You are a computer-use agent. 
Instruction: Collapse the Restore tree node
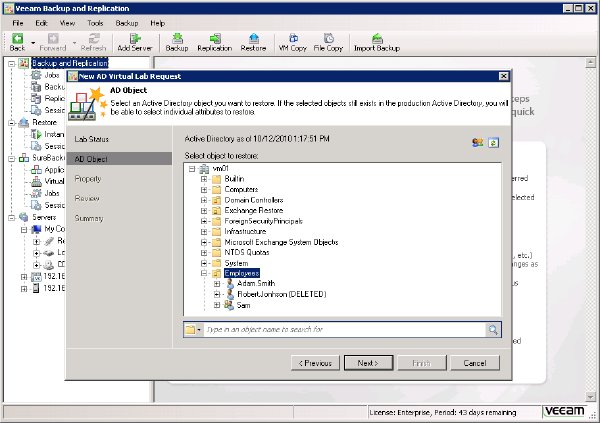click(x=12, y=122)
